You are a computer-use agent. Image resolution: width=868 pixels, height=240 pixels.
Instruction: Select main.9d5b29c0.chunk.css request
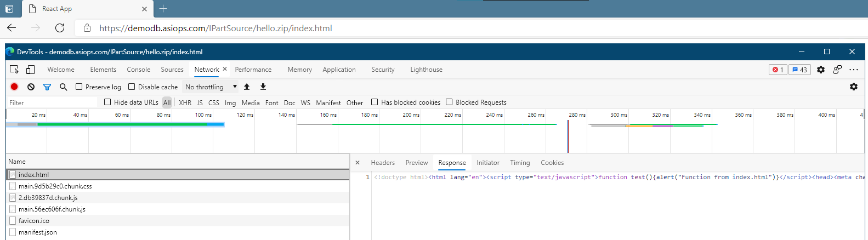click(178, 186)
